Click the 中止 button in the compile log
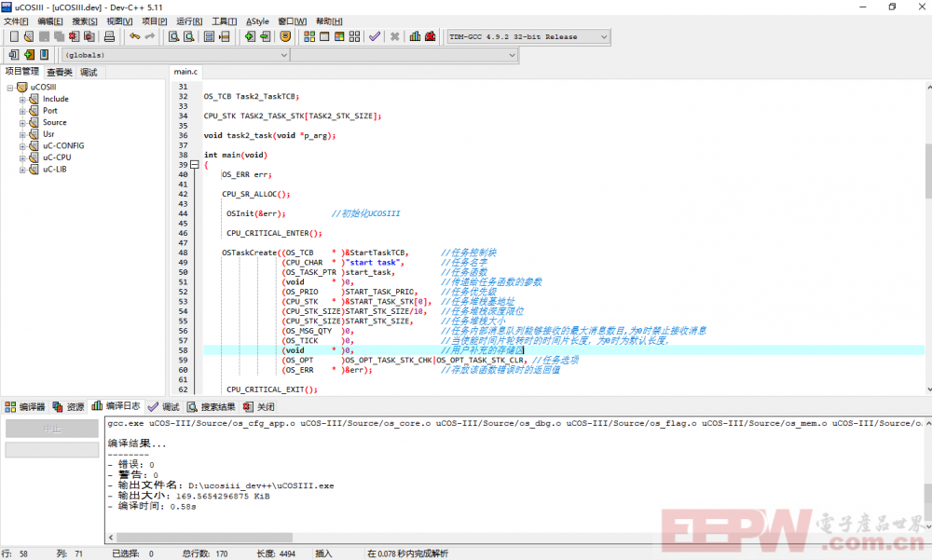The image size is (932, 560). [52, 429]
